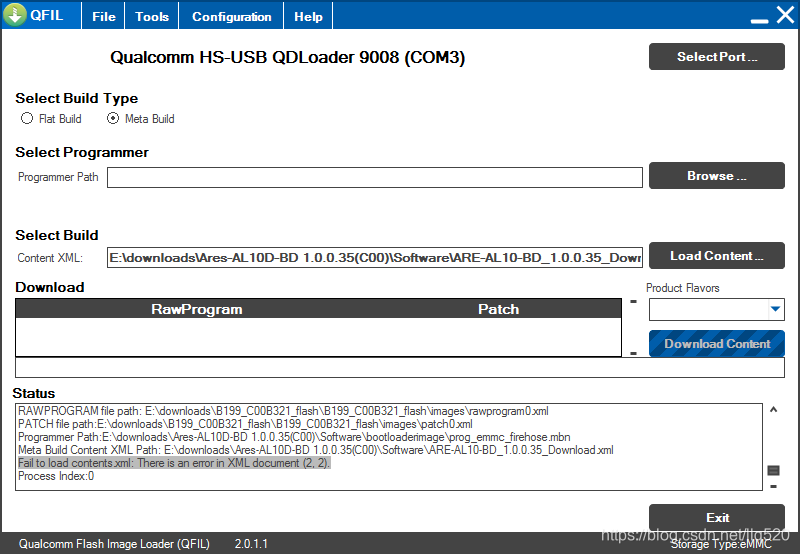Select the 'Fail to load contents.xml' status line
Viewport: 800px width, 554px height.
point(174,463)
